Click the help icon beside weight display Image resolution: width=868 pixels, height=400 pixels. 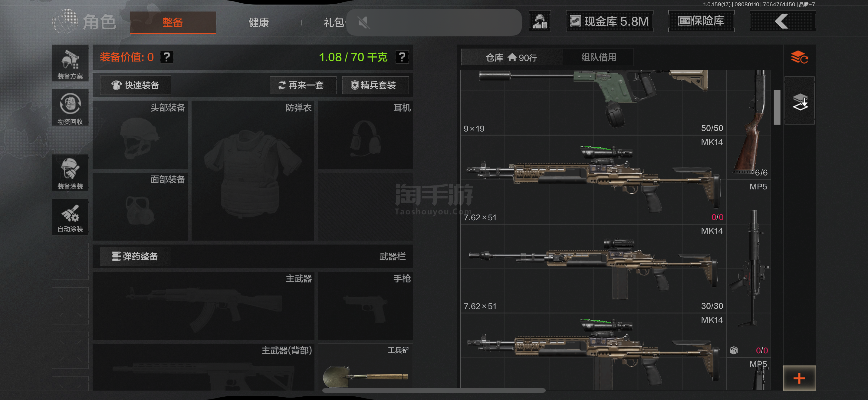tap(402, 57)
